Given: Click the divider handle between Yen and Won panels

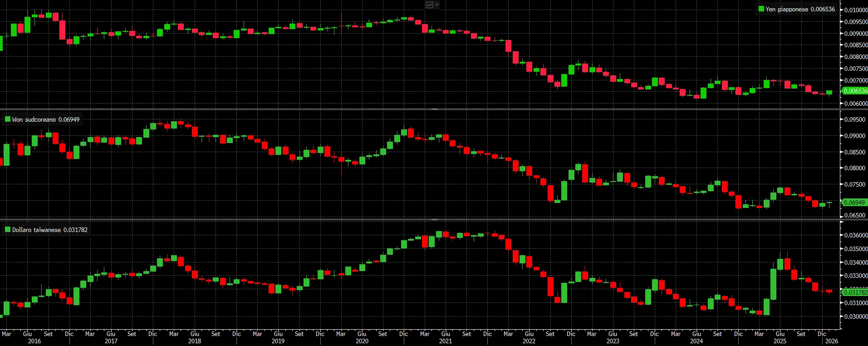Looking at the screenshot, I should [x=434, y=109].
